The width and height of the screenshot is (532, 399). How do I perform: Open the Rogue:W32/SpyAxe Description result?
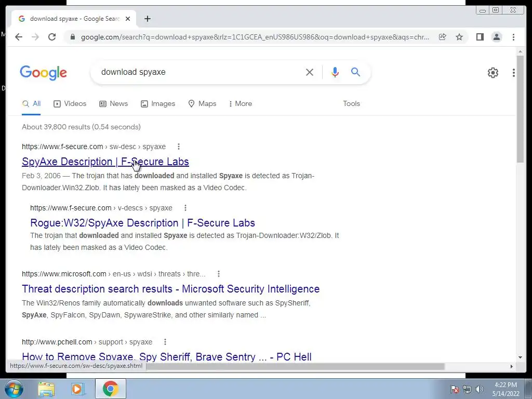coord(142,223)
